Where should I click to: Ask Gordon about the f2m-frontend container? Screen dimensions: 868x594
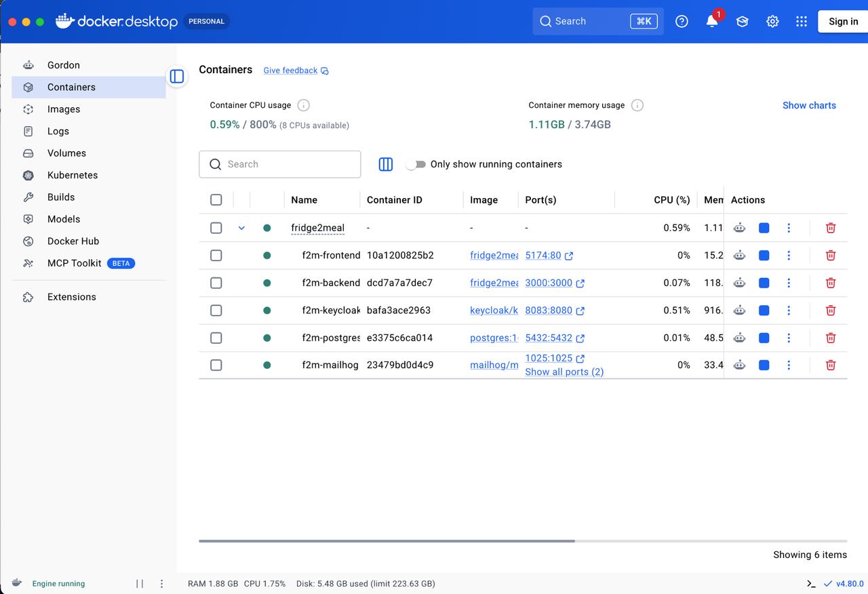tap(739, 256)
